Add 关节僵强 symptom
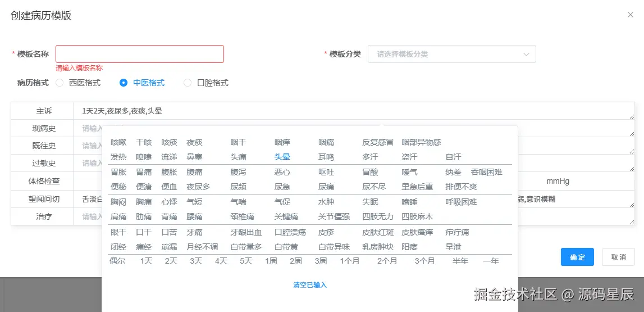The width and height of the screenshot is (644, 312). [x=334, y=216]
